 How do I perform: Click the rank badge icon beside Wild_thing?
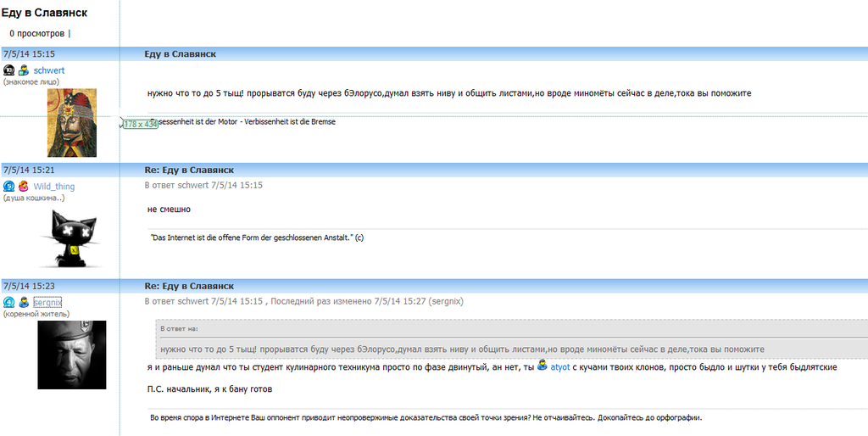9,187
